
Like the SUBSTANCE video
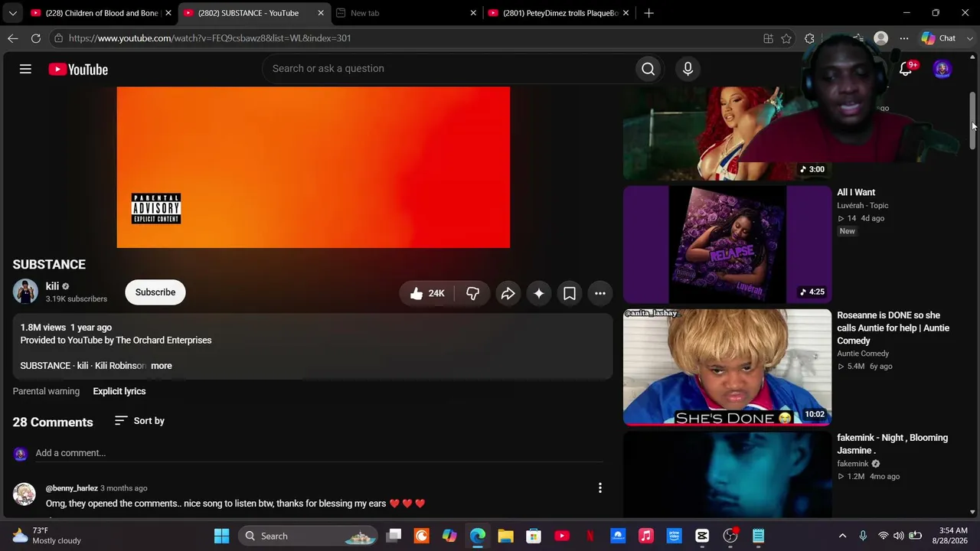(x=427, y=293)
